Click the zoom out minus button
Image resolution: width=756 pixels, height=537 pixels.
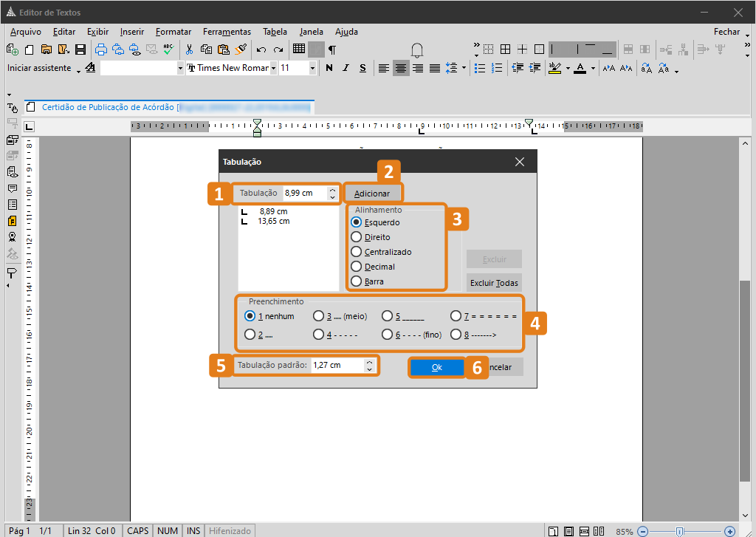pyautogui.click(x=643, y=531)
